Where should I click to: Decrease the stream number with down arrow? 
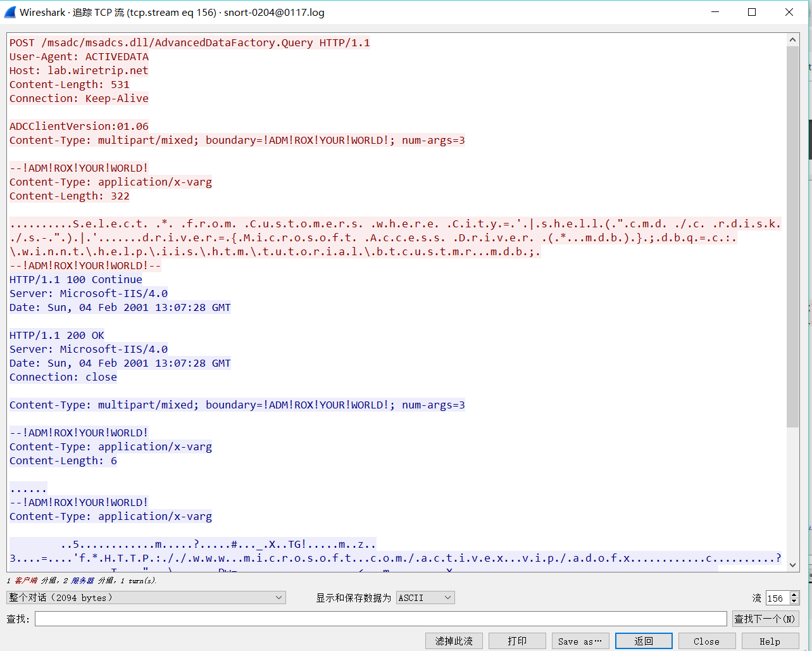(x=795, y=602)
